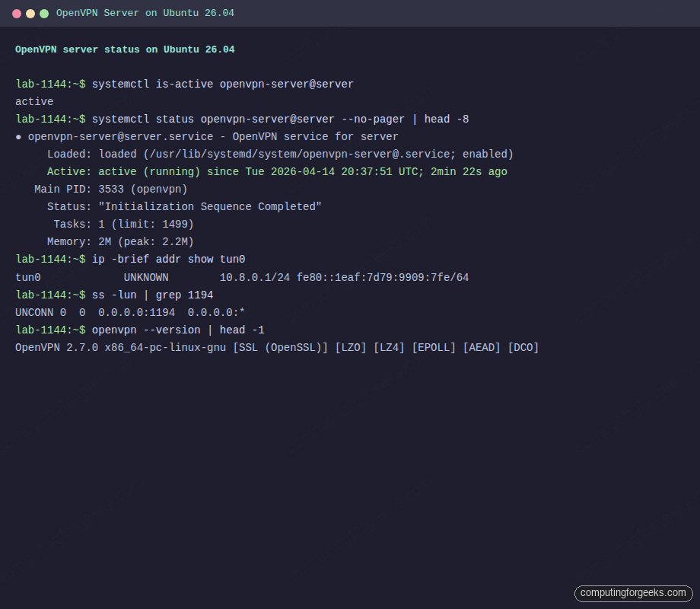700x609 pixels.
Task: Click the green maximize window control
Action: click(x=44, y=13)
